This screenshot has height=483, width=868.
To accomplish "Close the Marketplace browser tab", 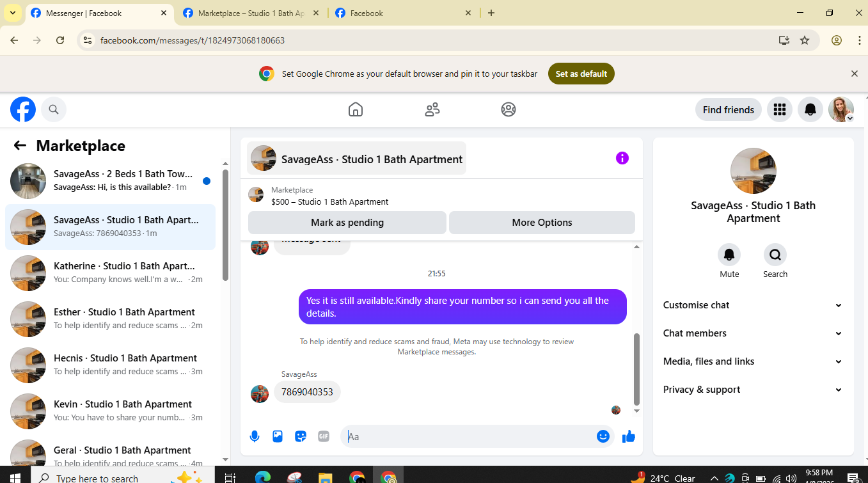I will (316, 13).
